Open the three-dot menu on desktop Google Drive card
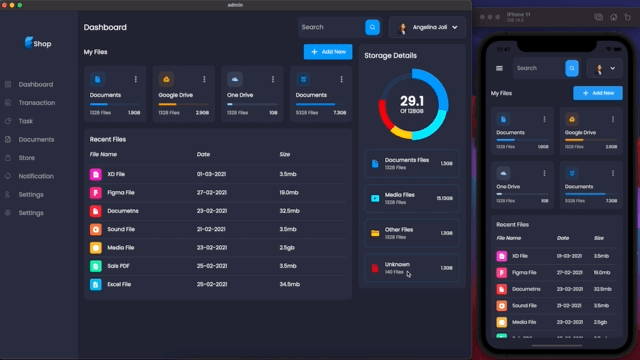 pos(204,79)
